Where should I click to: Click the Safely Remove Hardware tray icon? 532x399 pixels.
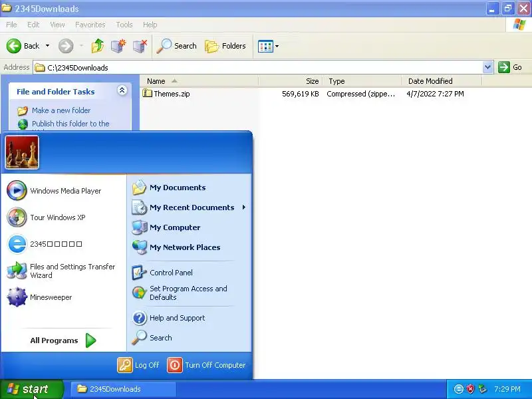[x=482, y=389]
